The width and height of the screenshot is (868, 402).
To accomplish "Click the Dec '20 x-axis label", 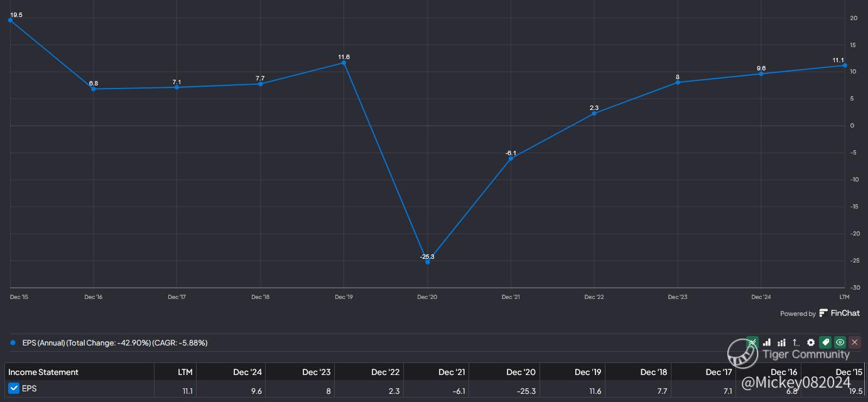I will pyautogui.click(x=427, y=296).
